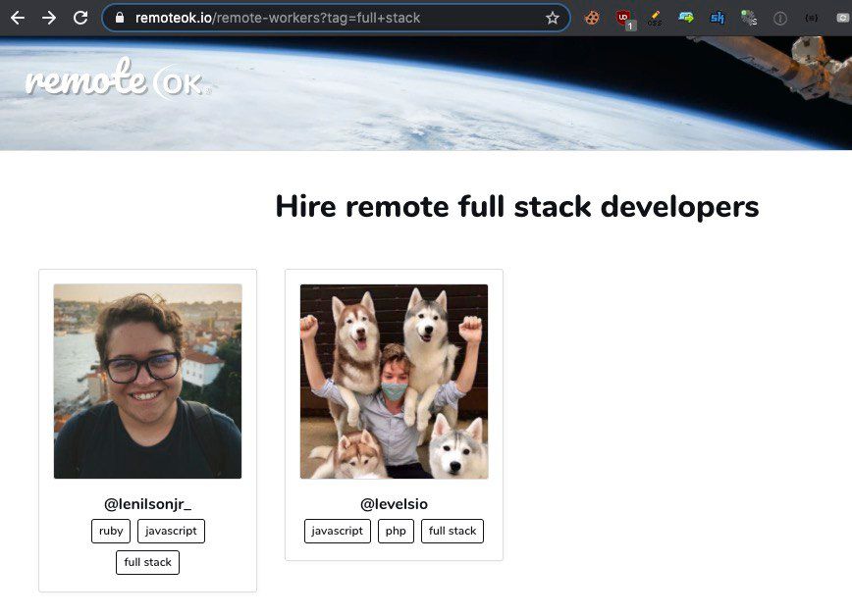Click the 'Hire remote full stack developers' heading
This screenshot has width=852, height=616.
[516, 207]
